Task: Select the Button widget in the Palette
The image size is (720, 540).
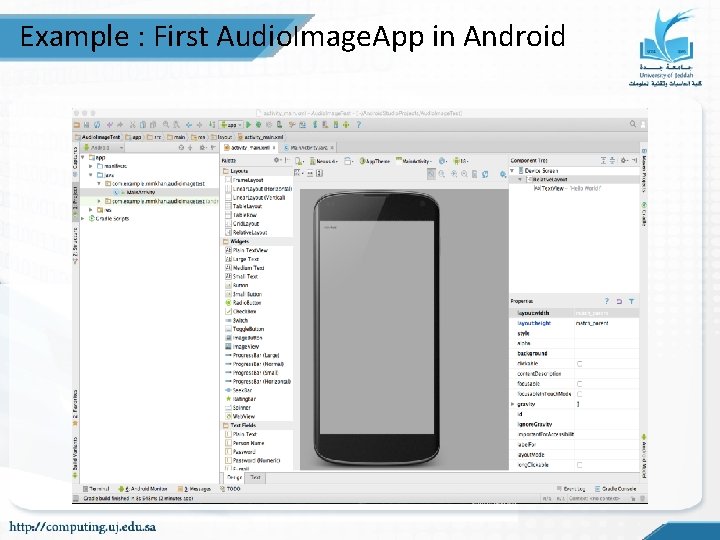Action: (x=237, y=285)
